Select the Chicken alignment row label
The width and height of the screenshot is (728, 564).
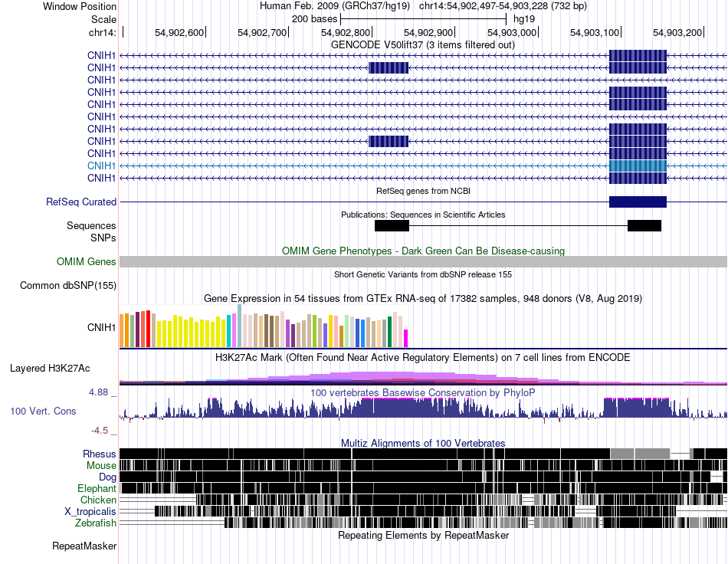coord(98,500)
